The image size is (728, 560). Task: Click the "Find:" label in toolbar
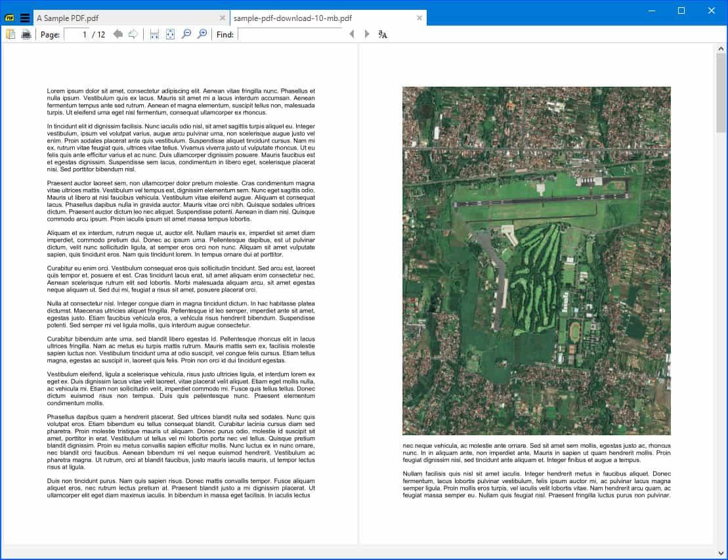[225, 35]
